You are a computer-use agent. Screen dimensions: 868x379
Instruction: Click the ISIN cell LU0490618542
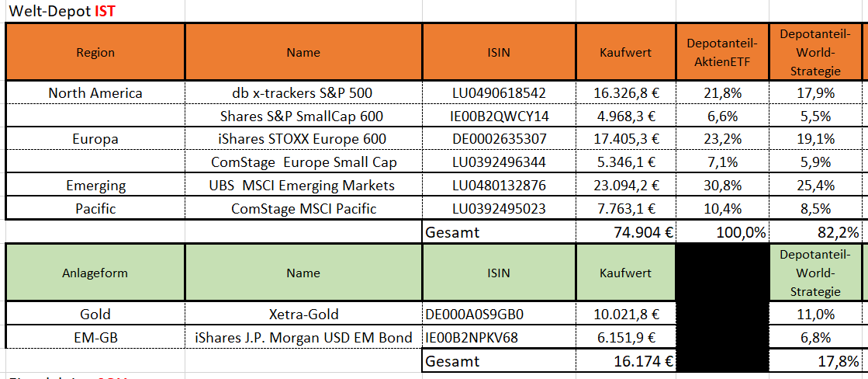click(499, 93)
